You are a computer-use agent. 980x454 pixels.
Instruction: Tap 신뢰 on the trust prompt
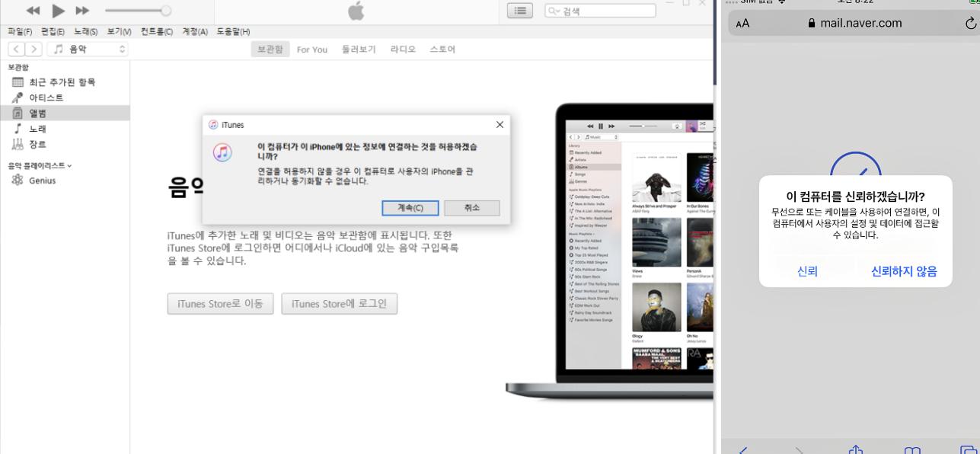[x=807, y=271]
